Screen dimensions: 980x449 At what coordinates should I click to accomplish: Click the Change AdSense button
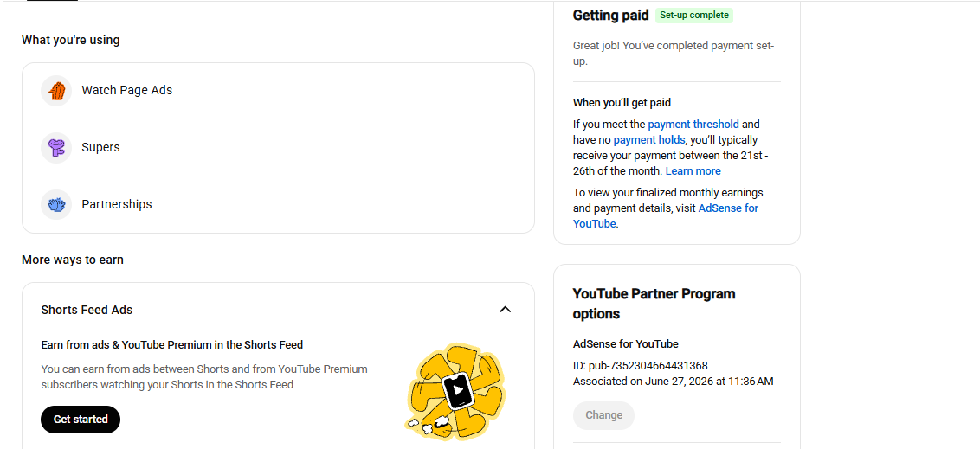603,415
